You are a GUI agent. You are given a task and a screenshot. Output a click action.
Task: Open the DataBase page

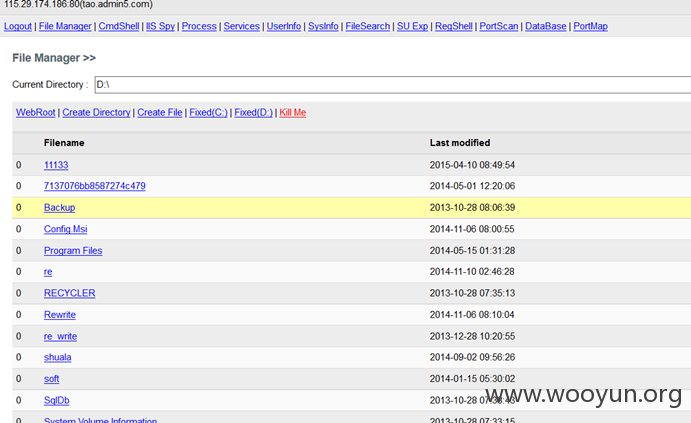pos(546,26)
